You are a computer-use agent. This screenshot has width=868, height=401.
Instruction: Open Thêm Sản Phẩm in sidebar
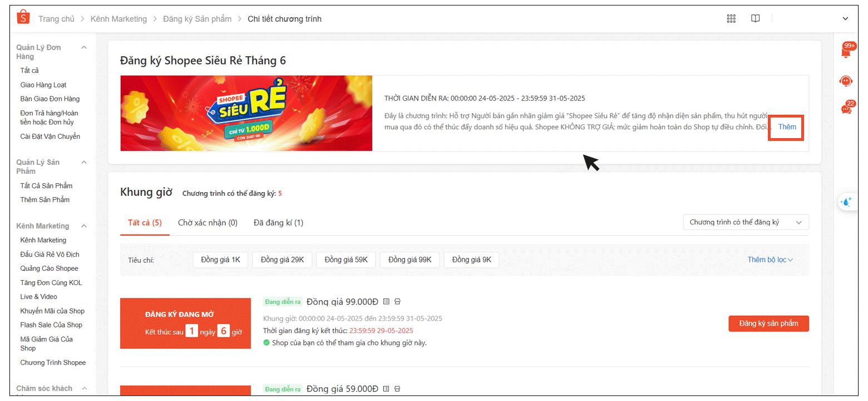point(45,199)
